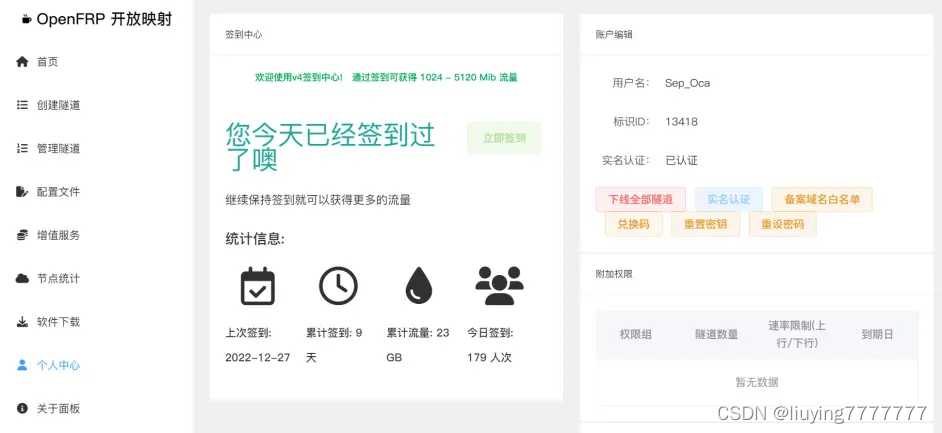The height and width of the screenshot is (433, 942).
Task: Click the 实名认证: field label
Action: pyautogui.click(x=625, y=160)
